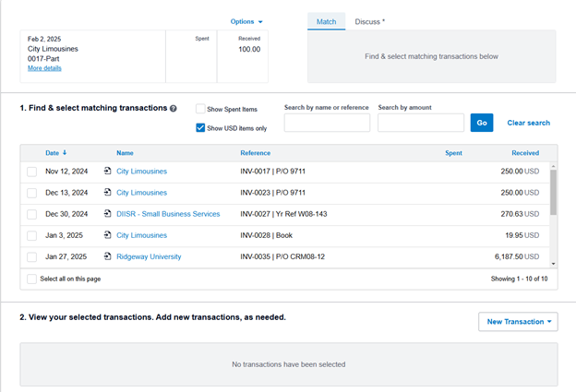The height and width of the screenshot is (392, 576).
Task: Open More details link for City Limousines
Action: click(44, 68)
